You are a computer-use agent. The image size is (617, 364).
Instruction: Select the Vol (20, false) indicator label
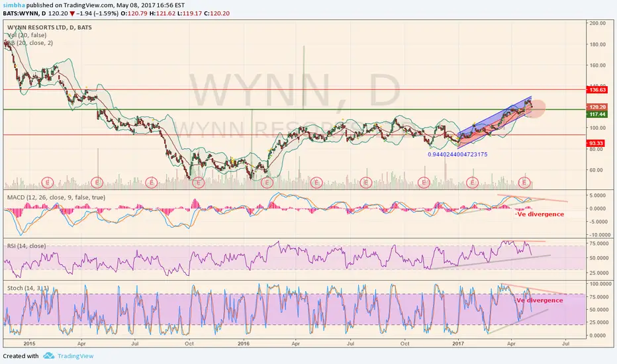pos(26,36)
